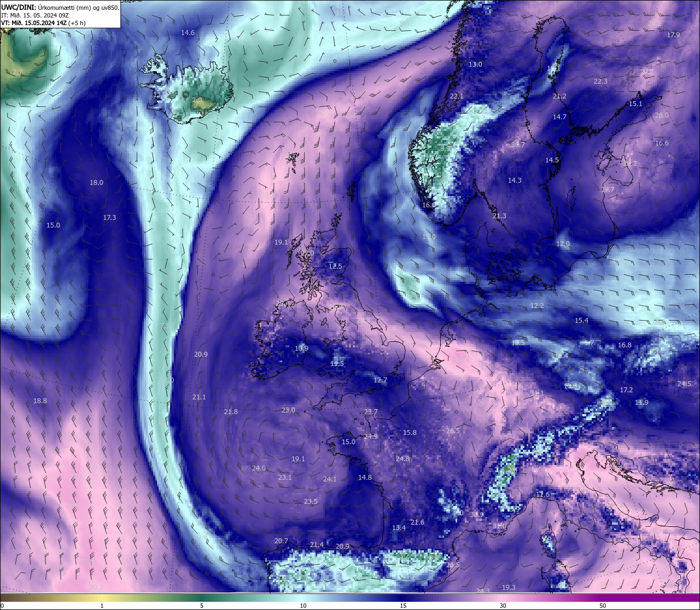Click the legend tick label 5

(x=202, y=606)
